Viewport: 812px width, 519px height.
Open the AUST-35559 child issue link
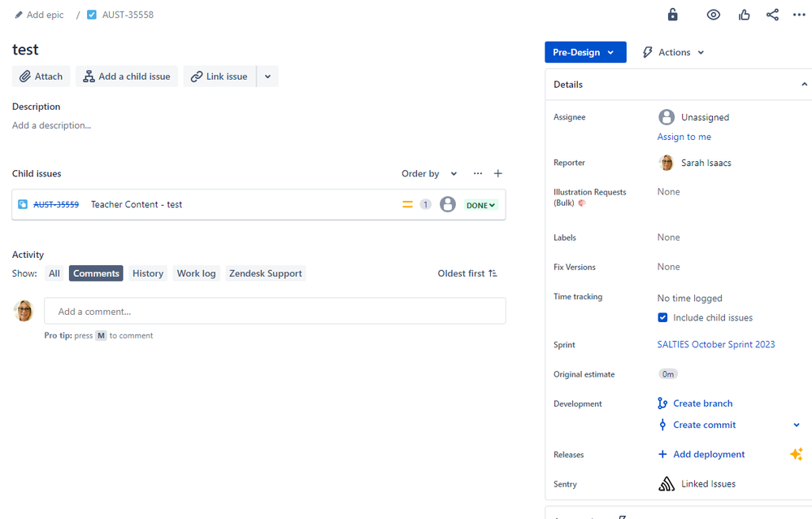(x=56, y=205)
